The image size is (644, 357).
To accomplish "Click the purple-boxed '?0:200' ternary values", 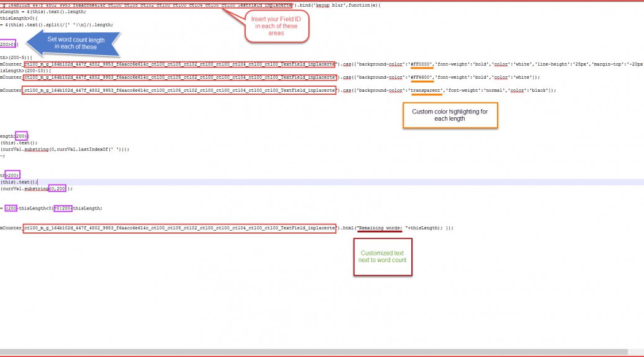I will tap(63, 208).
